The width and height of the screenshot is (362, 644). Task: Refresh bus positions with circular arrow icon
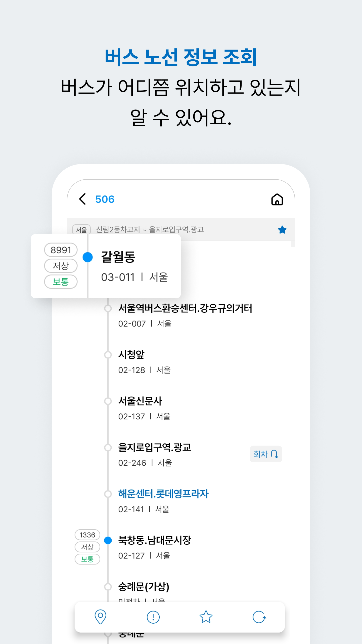click(x=259, y=617)
